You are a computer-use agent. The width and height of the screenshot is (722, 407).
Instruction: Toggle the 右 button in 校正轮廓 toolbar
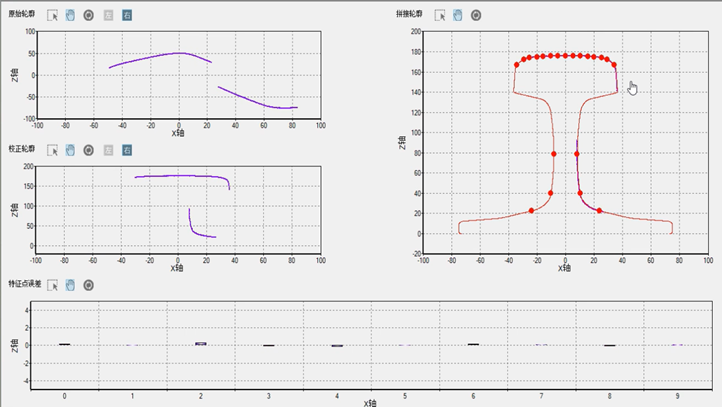pos(126,150)
